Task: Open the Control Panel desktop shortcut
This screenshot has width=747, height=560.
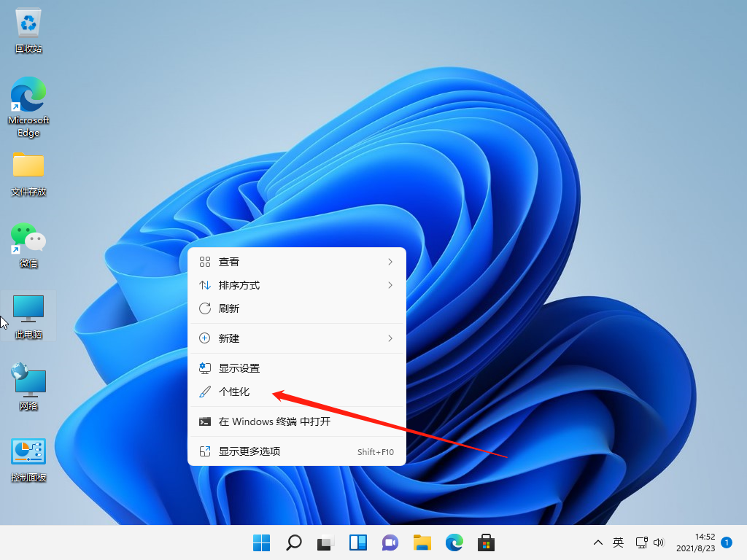Action: [x=28, y=452]
